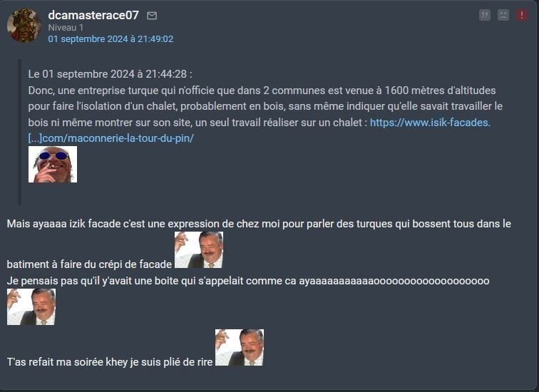Follow the '[...]com/maconnerie-la-tour-du-pin/' link text
This screenshot has height=392, width=539.
pos(111,138)
